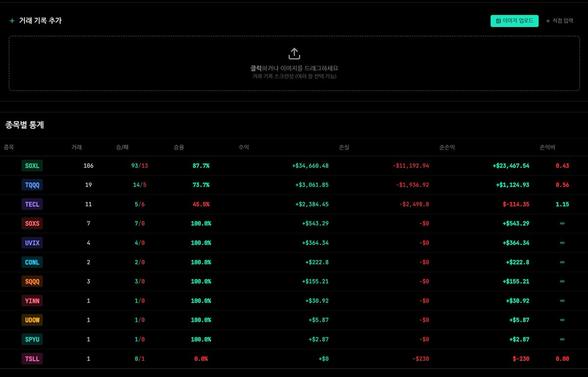
Task: Click the 승/패 column header
Action: click(122, 147)
